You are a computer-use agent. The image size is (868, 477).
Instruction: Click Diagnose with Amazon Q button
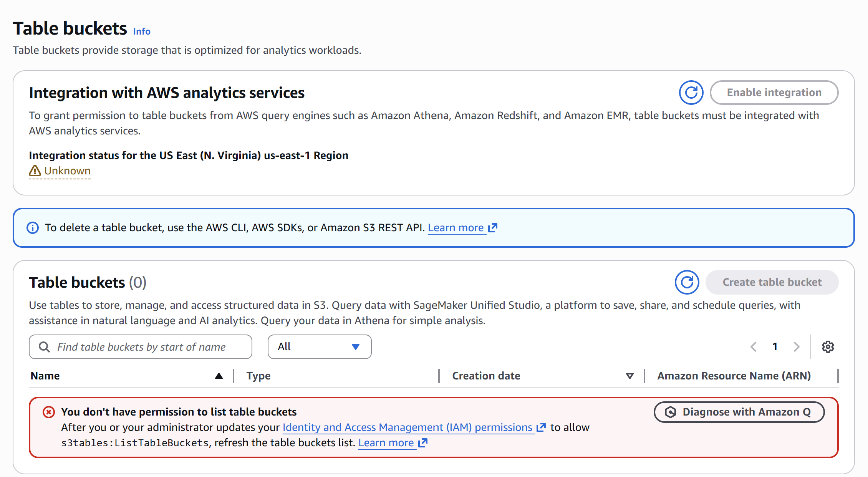coord(739,412)
